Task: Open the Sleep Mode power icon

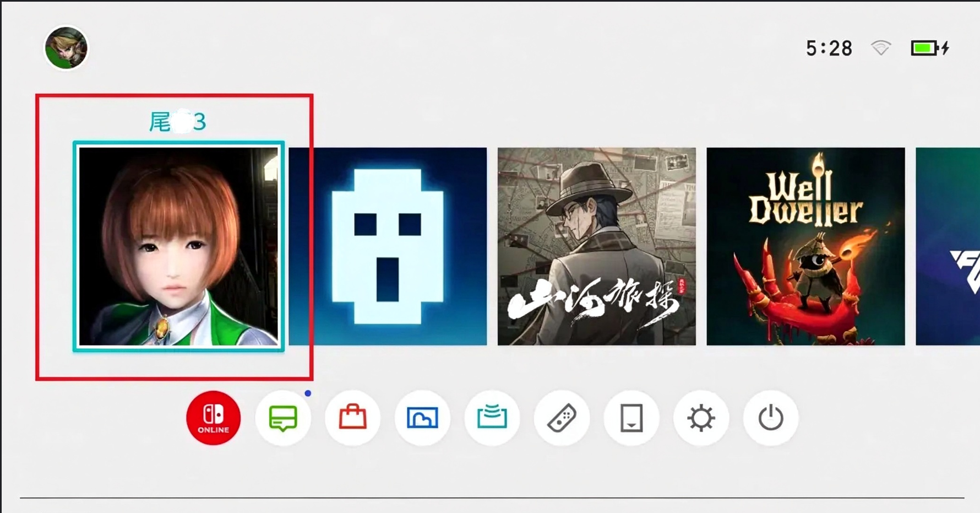Action: pos(771,418)
